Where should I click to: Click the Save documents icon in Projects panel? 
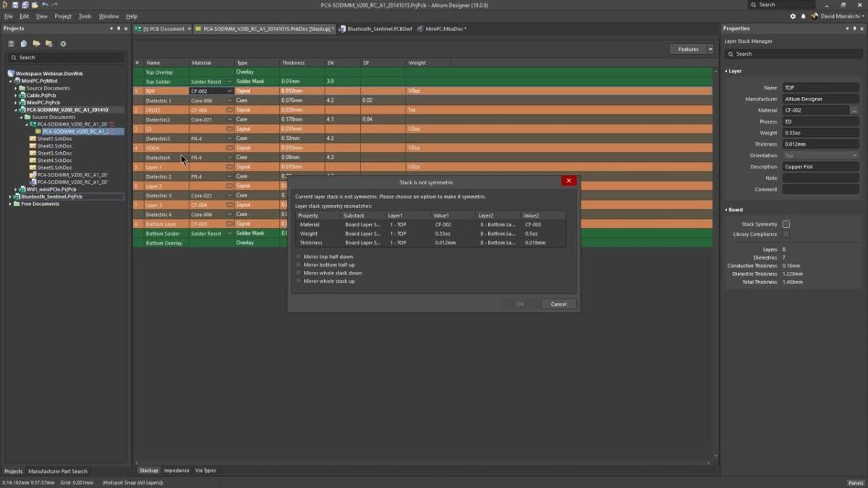point(24,43)
